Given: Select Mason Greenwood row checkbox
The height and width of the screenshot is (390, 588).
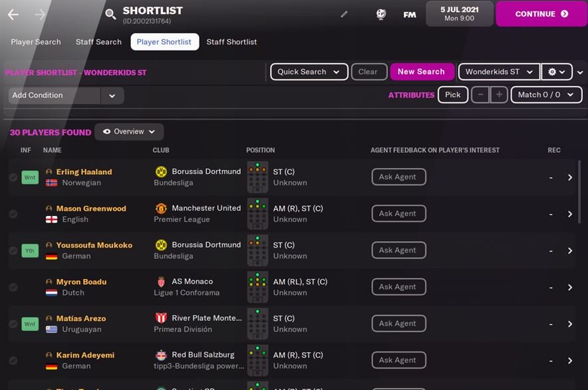Looking at the screenshot, I should coord(13,214).
